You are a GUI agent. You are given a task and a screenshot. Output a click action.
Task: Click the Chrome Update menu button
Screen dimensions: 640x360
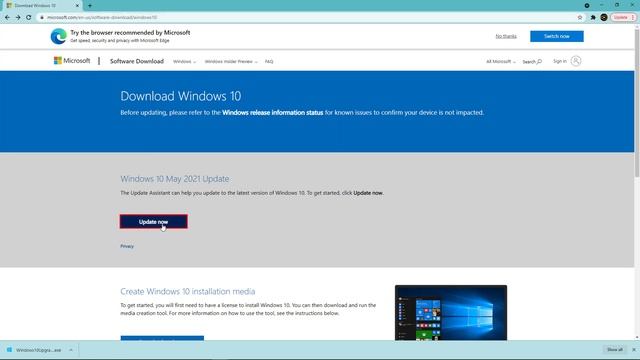click(x=624, y=18)
